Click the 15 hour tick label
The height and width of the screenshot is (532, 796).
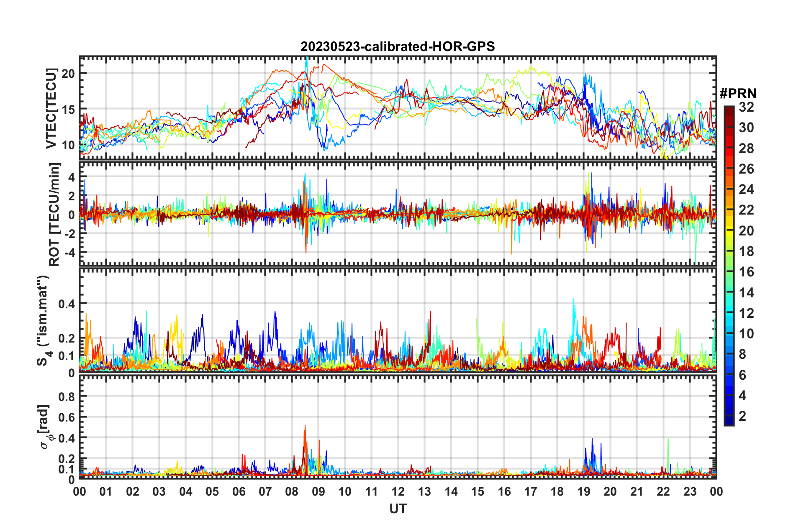[x=478, y=491]
